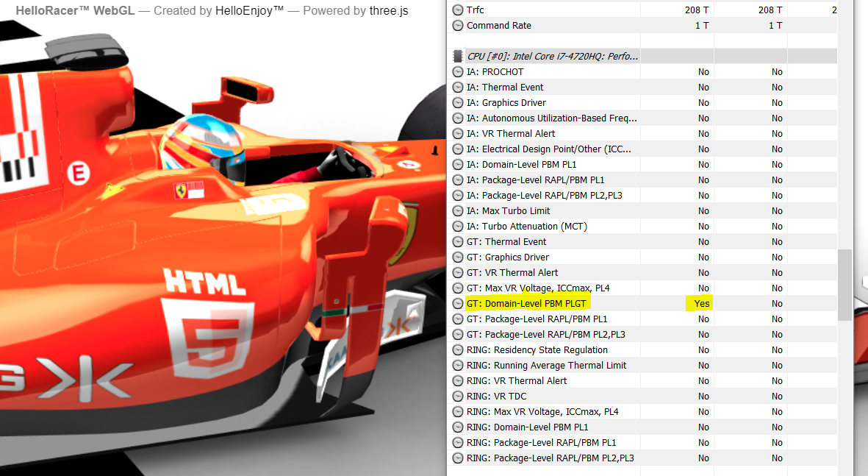Select the 'GT: Thermal Event' label

[x=506, y=242]
